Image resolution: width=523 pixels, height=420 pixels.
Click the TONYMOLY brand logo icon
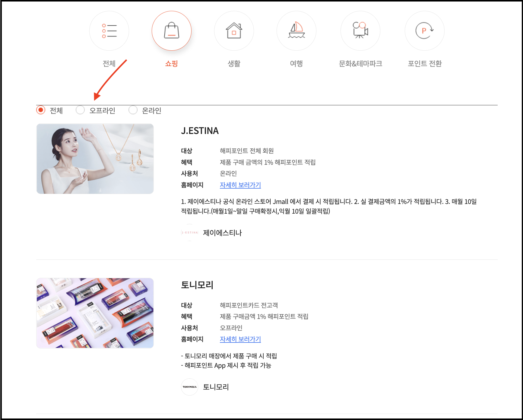click(x=189, y=387)
